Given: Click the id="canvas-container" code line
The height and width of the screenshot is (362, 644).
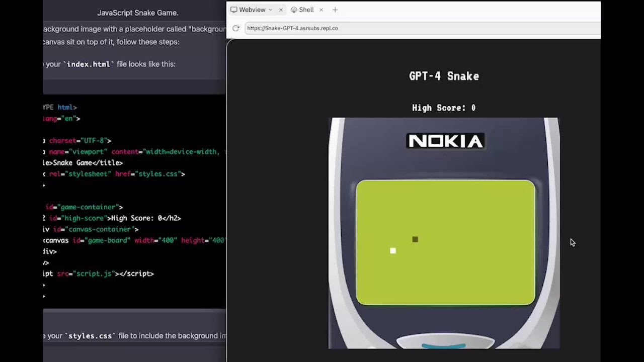Looking at the screenshot, I should coord(91,229).
